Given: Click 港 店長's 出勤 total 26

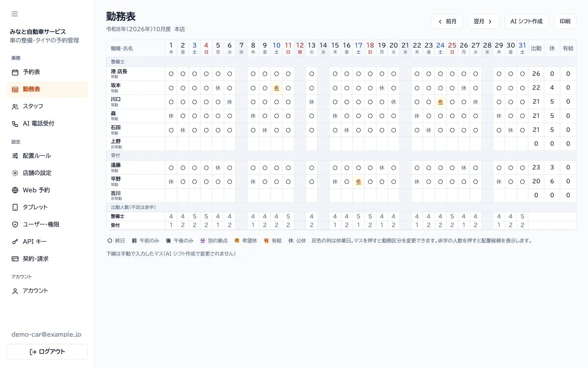Looking at the screenshot, I should coord(536,74).
